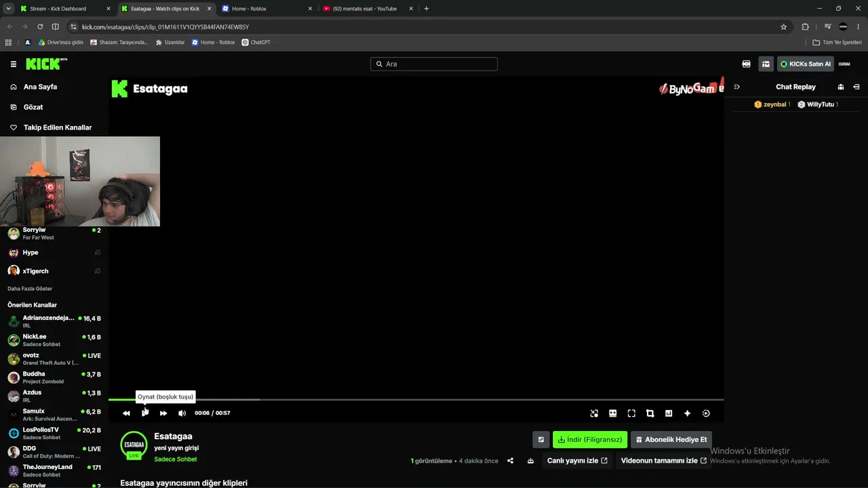Expand list with Daha Fazla Göster
868x488 pixels.
pos(30,289)
